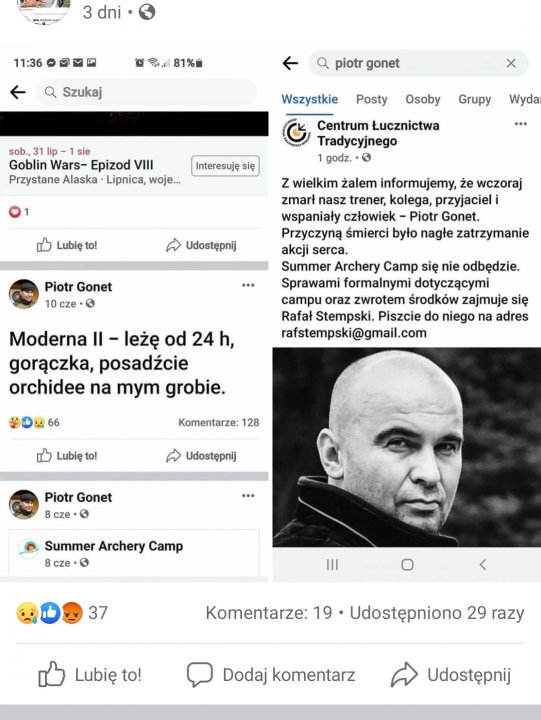Share the main post with Udostępnij
Image resolution: width=541 pixels, height=720 pixels.
451,675
